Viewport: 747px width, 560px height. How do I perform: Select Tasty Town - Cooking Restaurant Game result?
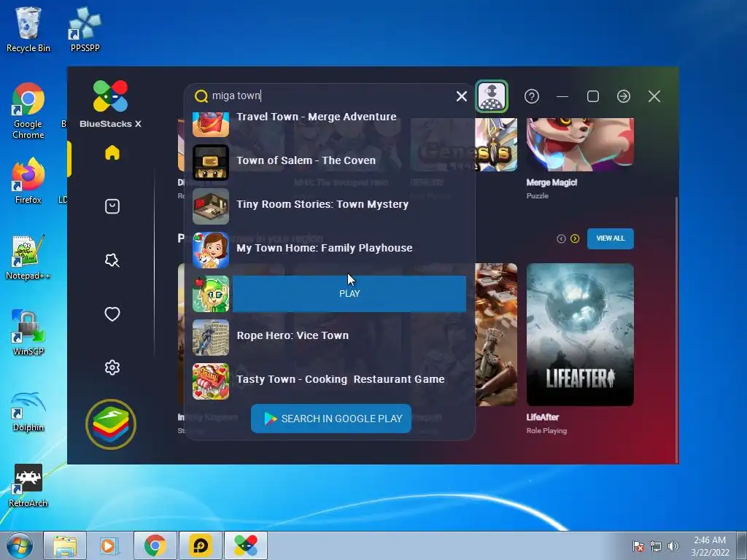click(x=329, y=381)
